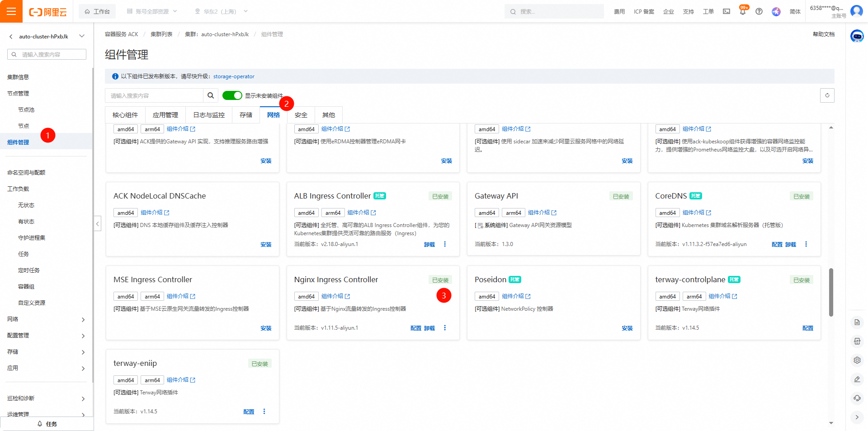Collapse the left sidebar panel handle
Viewport: 868px width, 431px height.
pos(98,223)
